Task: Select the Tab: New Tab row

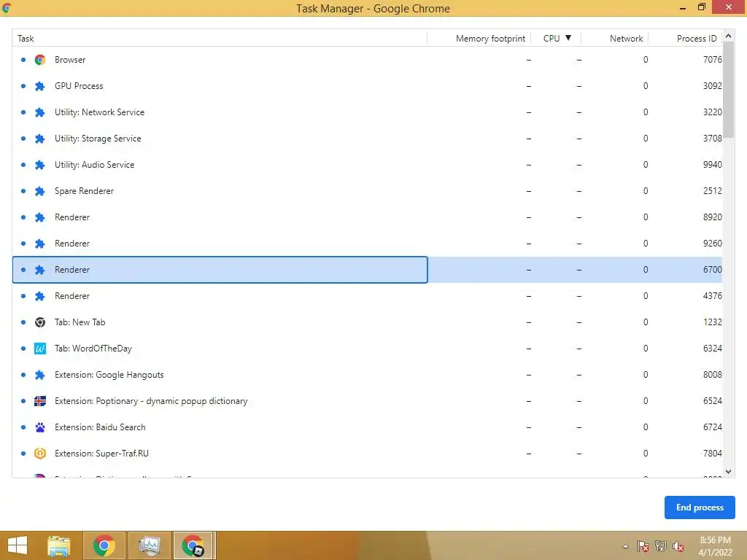Action: pos(368,322)
